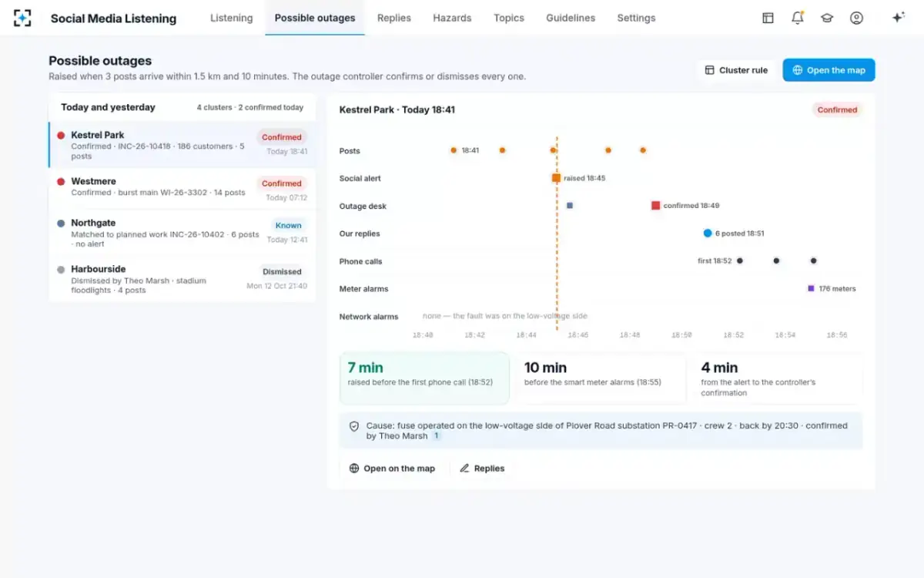Screen dimensions: 924x578
Task: Switch to the Topics tab
Action: click(x=509, y=18)
